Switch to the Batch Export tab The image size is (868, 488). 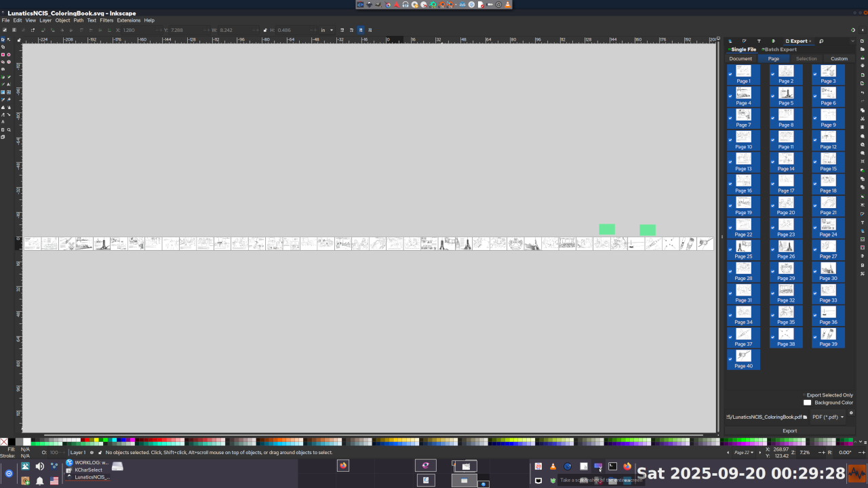(780, 49)
